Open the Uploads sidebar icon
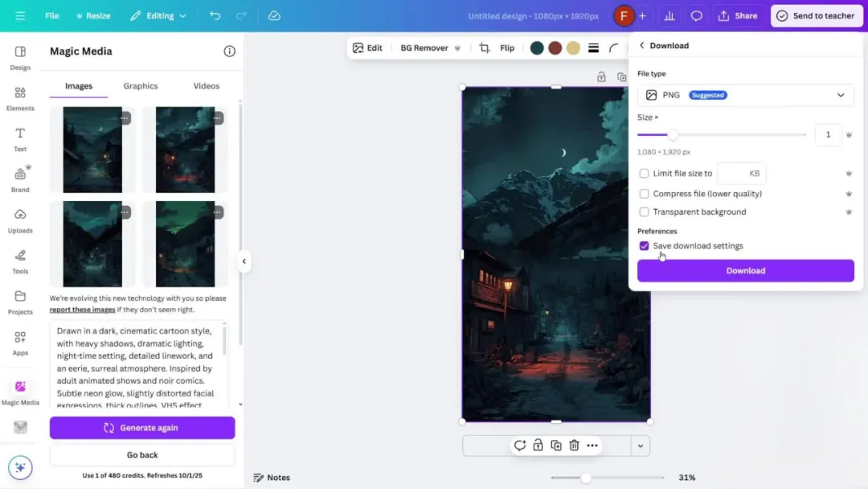868x489 pixels. pos(20,220)
